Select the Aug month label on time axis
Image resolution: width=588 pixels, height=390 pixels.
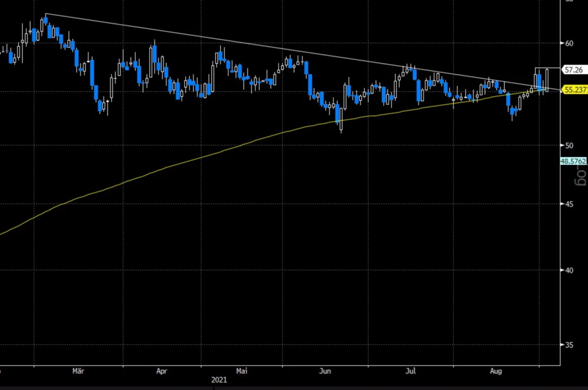(x=496, y=371)
